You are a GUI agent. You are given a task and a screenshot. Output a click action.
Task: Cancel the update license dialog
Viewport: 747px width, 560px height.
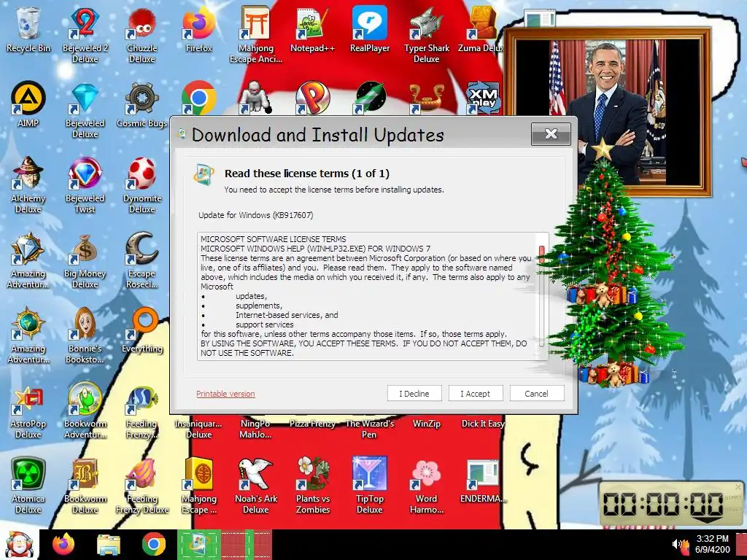click(x=537, y=393)
